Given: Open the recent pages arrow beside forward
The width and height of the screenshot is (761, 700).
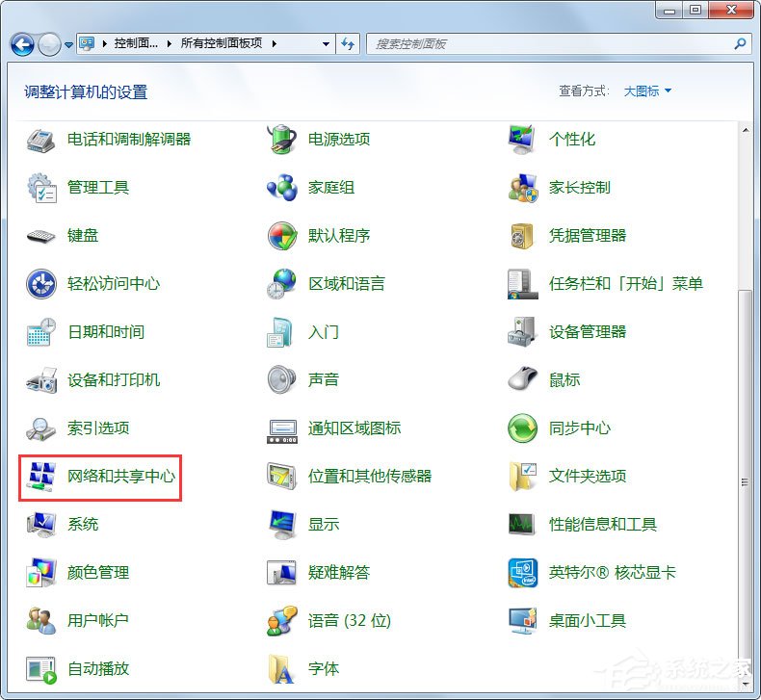Looking at the screenshot, I should click(68, 44).
